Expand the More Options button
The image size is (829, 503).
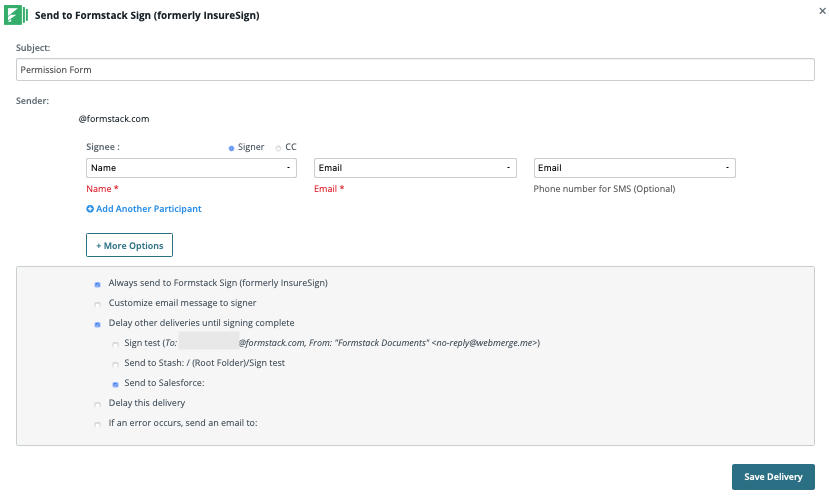(x=129, y=245)
